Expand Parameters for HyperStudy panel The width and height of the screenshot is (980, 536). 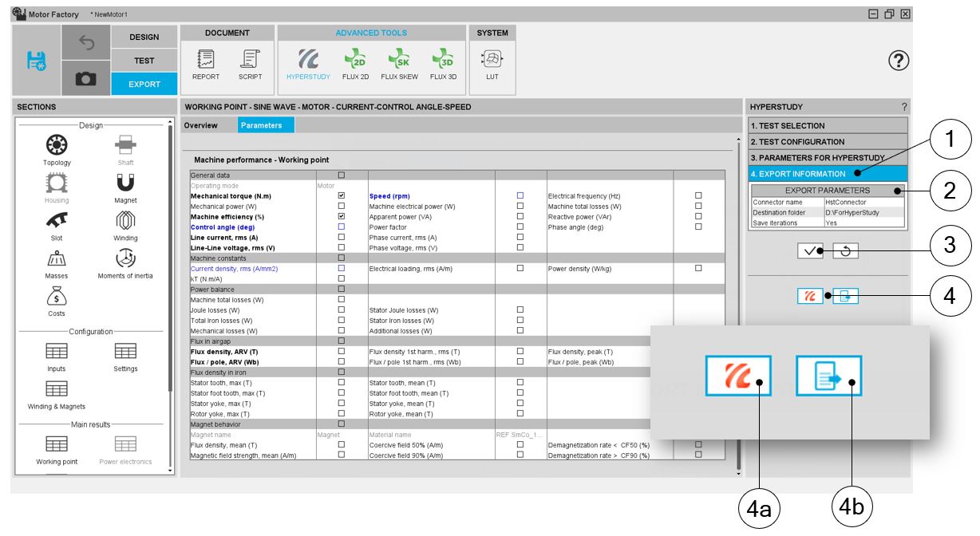(x=828, y=158)
